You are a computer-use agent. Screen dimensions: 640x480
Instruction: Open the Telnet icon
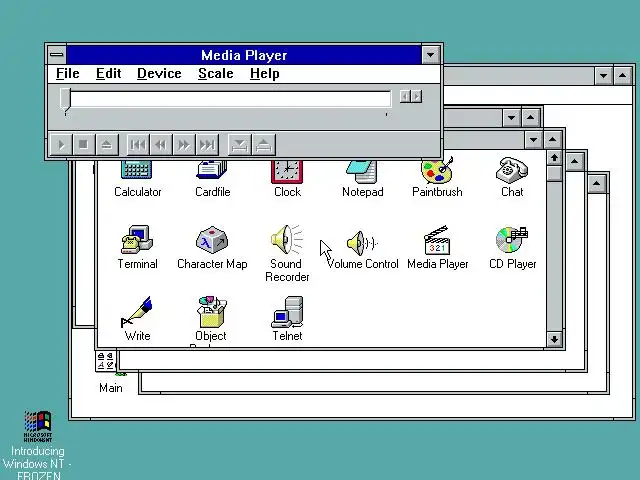(x=287, y=312)
